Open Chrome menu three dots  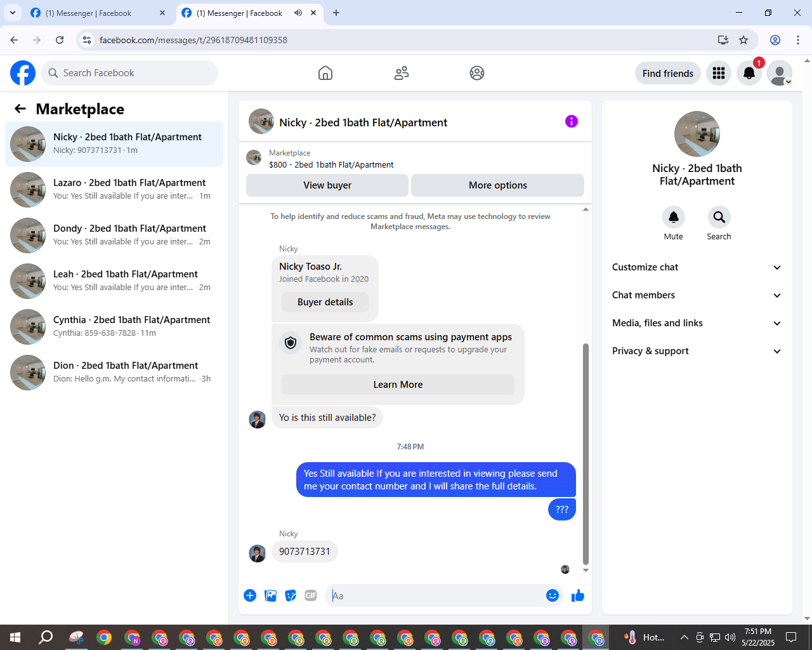pos(798,40)
